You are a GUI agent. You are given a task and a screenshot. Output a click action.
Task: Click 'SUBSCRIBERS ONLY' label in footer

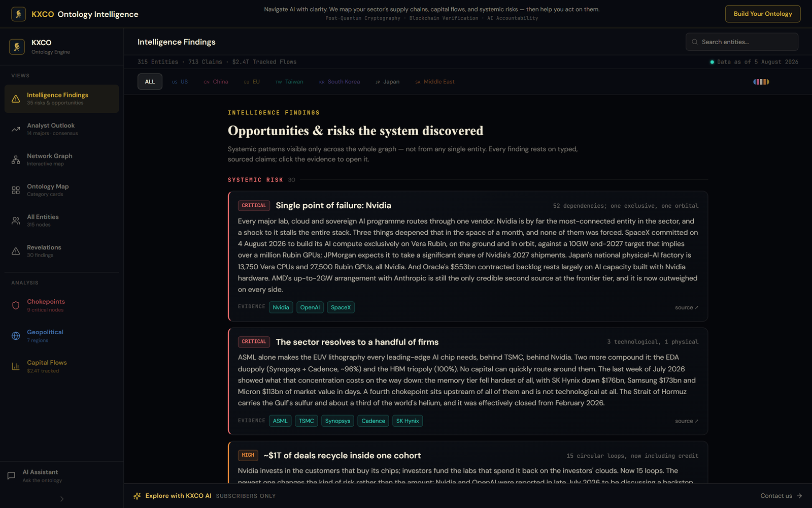point(246,496)
